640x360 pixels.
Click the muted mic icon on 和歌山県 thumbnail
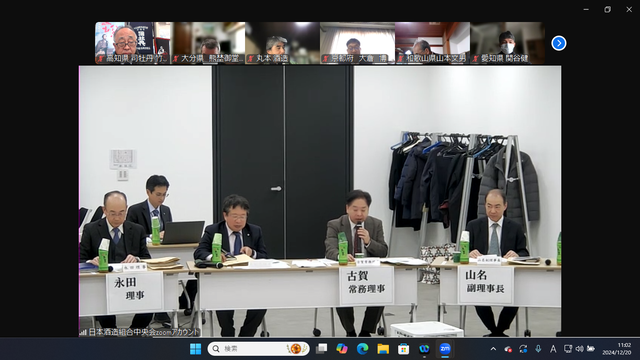coord(401,59)
